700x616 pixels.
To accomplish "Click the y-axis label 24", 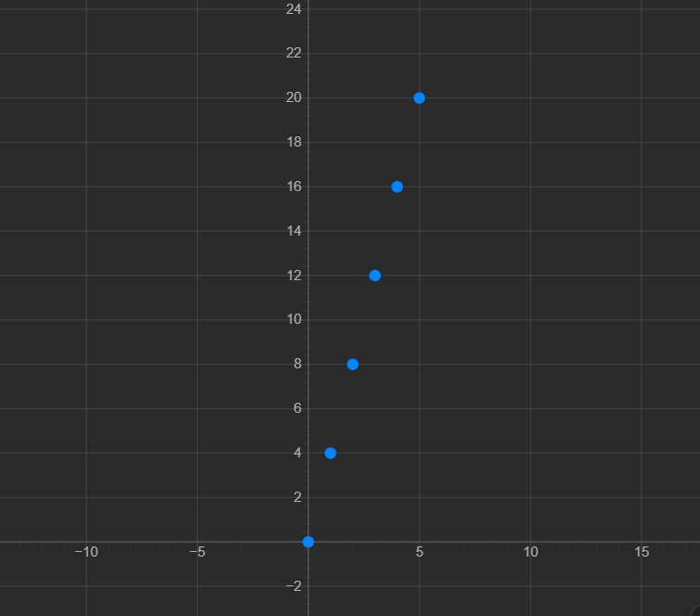I will pyautogui.click(x=293, y=9).
